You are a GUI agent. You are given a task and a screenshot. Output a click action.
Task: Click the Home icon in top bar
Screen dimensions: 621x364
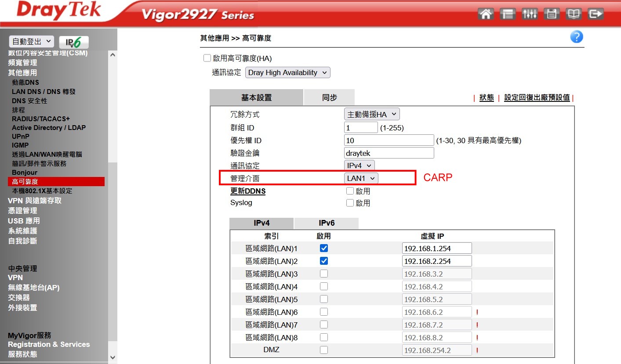(485, 14)
